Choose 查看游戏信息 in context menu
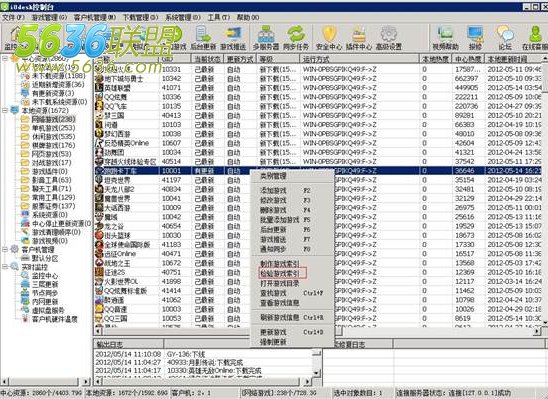The image size is (548, 399). pos(292,303)
